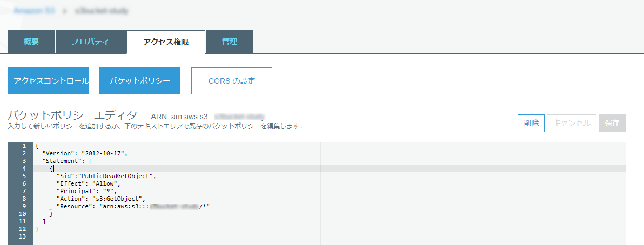Click line number 1 in the gutter
This screenshot has height=245, width=644.
(x=23, y=146)
